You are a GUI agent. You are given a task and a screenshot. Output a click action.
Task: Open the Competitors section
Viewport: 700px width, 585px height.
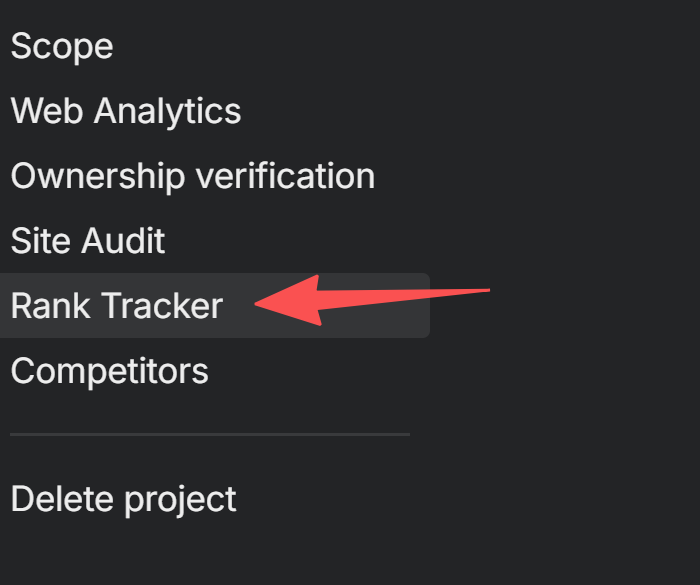pyautogui.click(x=110, y=371)
